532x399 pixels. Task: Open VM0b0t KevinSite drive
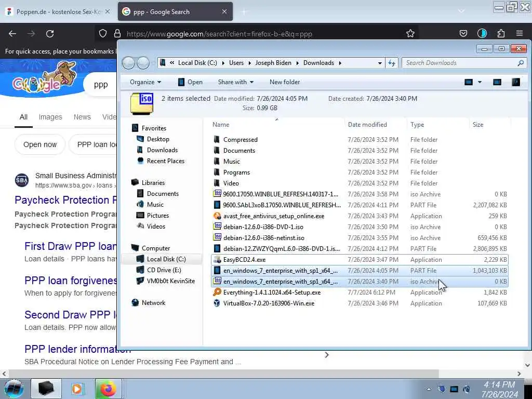point(170,281)
